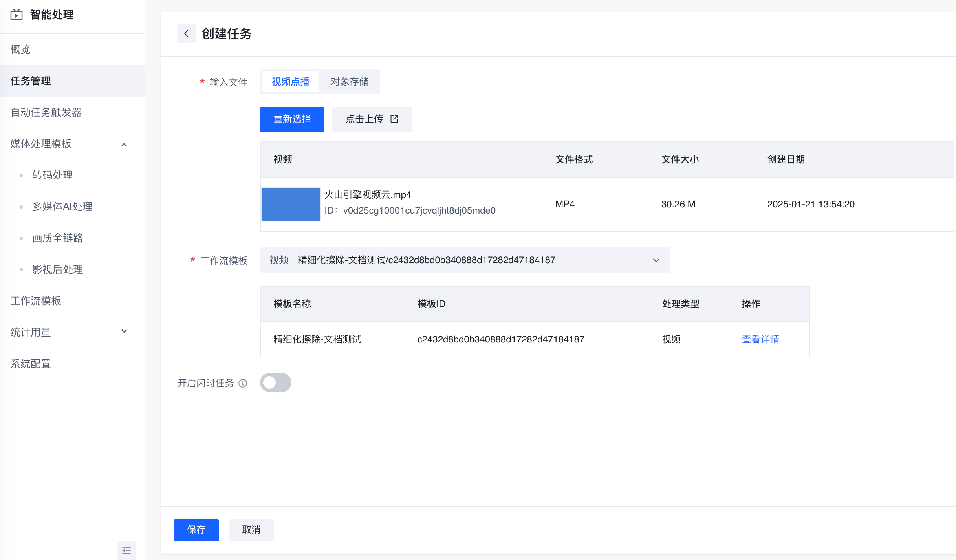Open the 查看详情 link for template
Screen dimensions: 956x560
[x=760, y=339]
